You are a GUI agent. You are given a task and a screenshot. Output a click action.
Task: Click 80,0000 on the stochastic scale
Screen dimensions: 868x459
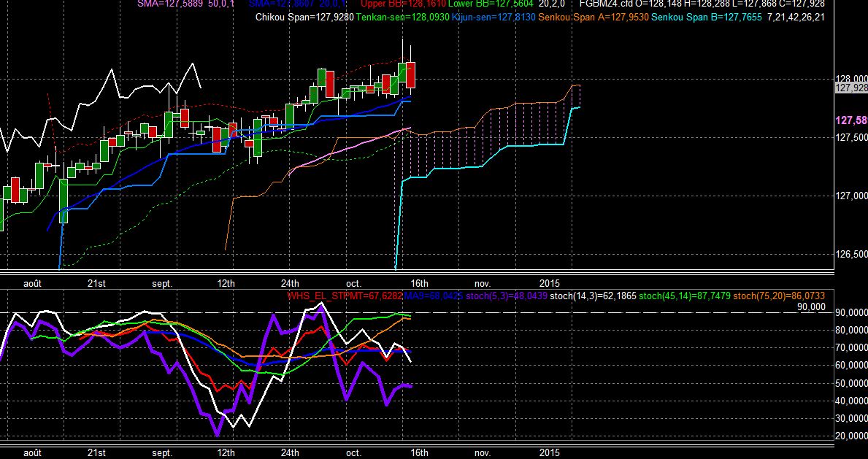click(x=852, y=331)
